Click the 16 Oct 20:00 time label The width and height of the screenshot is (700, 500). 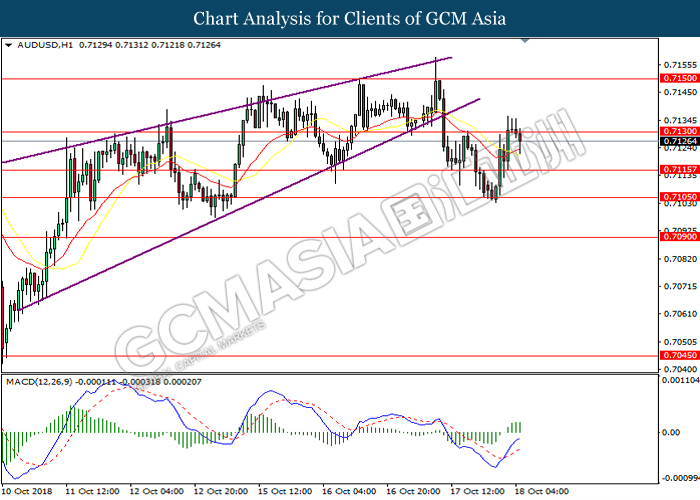click(x=413, y=492)
